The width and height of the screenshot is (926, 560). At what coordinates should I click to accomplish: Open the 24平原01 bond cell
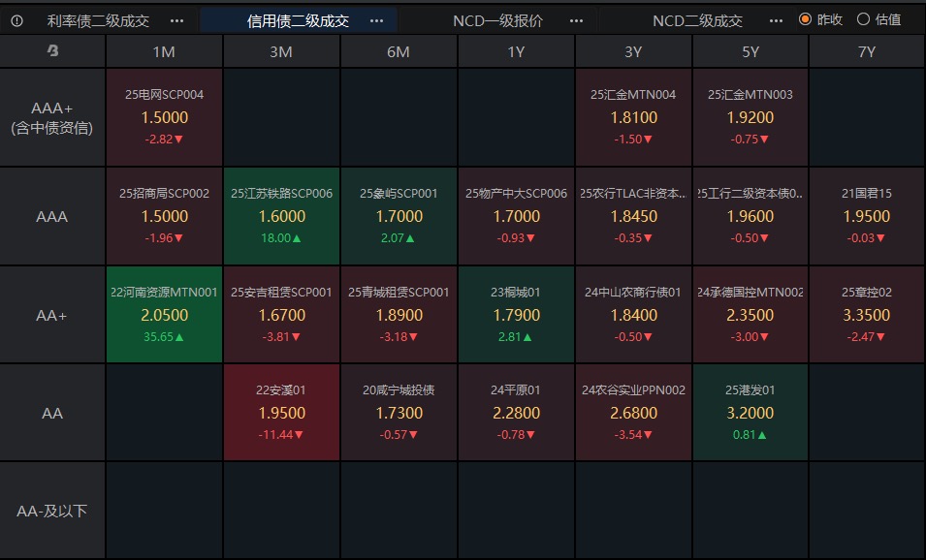[516, 413]
